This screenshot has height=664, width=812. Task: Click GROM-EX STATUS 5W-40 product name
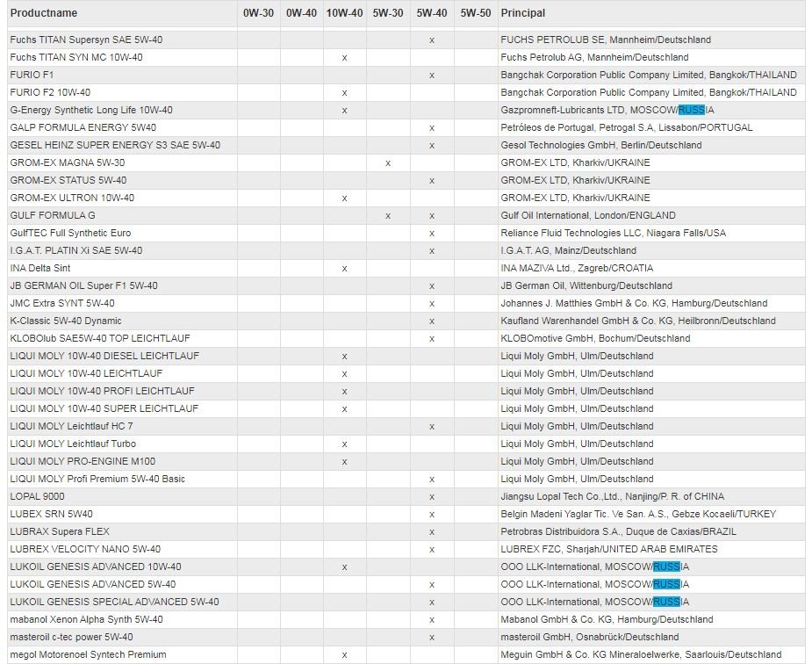[68, 181]
